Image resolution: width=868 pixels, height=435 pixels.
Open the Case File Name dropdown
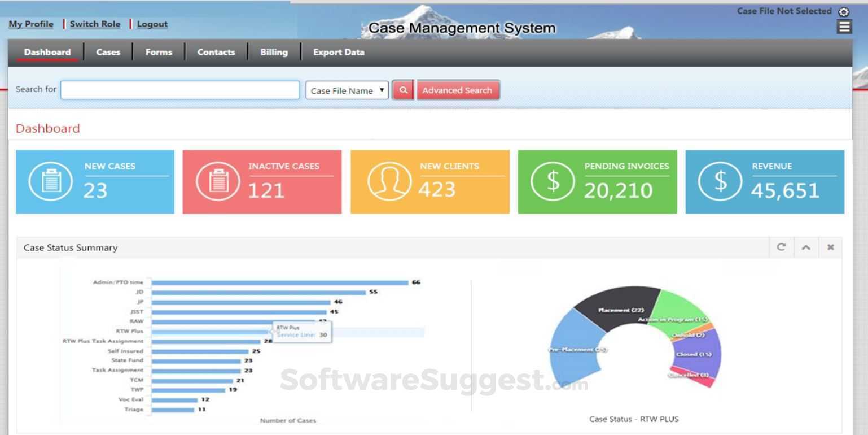[347, 90]
